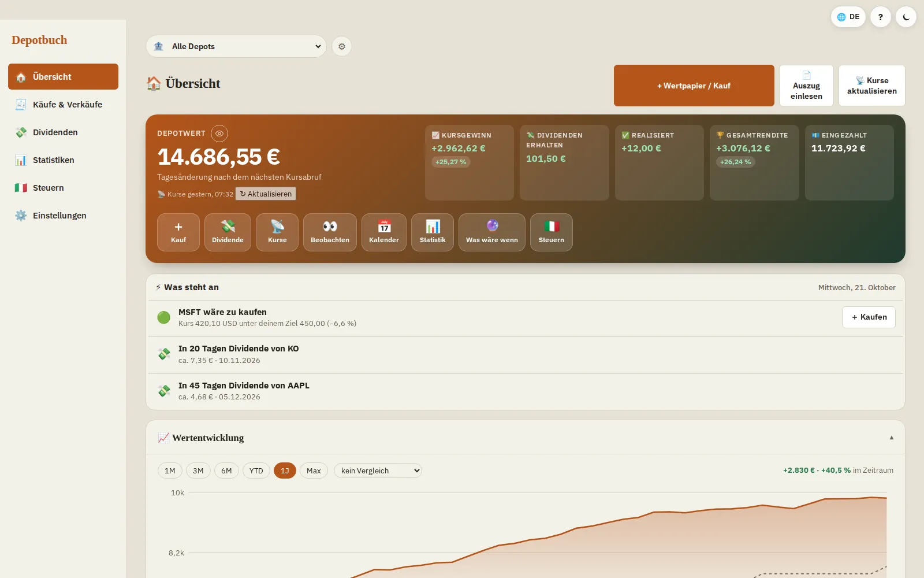This screenshot has width=924, height=578.
Task: Click the + Wertpapier / Kauf button
Action: (x=694, y=86)
